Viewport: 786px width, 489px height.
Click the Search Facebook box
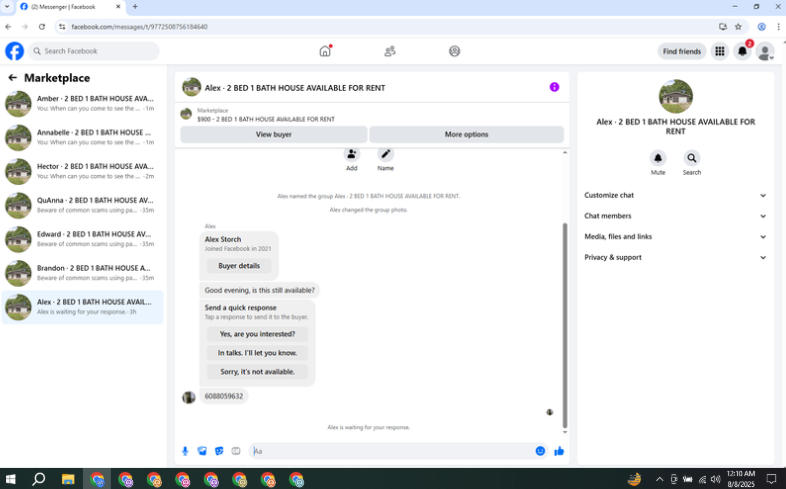[94, 51]
